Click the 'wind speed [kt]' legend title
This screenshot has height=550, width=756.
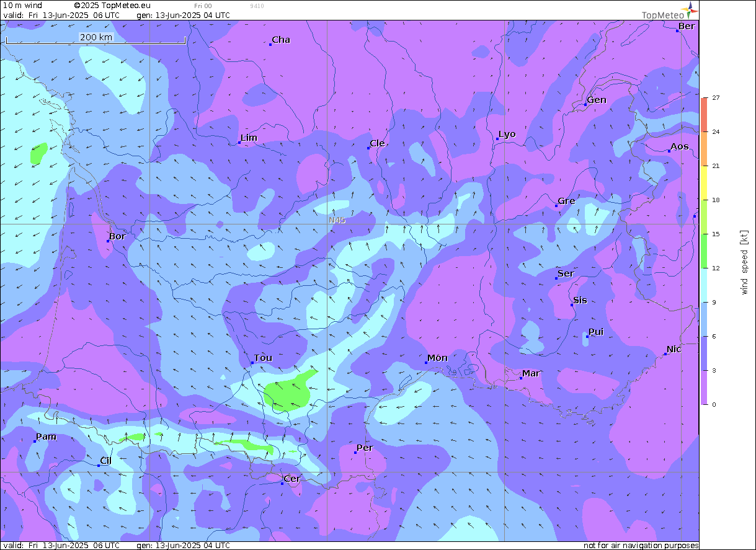[745, 262]
